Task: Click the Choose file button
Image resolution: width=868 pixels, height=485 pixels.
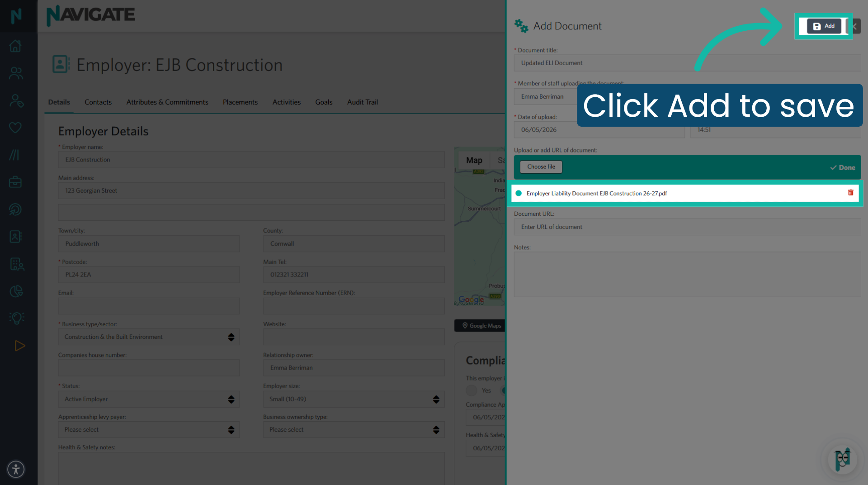Action: [x=541, y=167]
